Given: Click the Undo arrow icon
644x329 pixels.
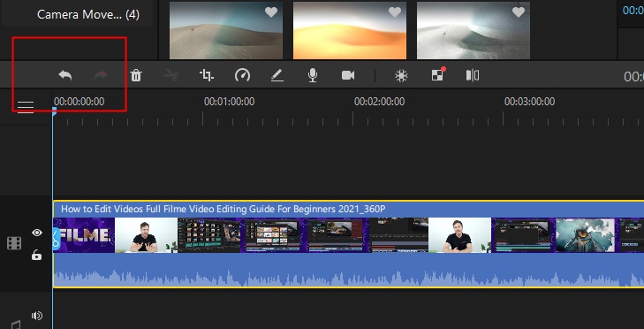Looking at the screenshot, I should 64,75.
